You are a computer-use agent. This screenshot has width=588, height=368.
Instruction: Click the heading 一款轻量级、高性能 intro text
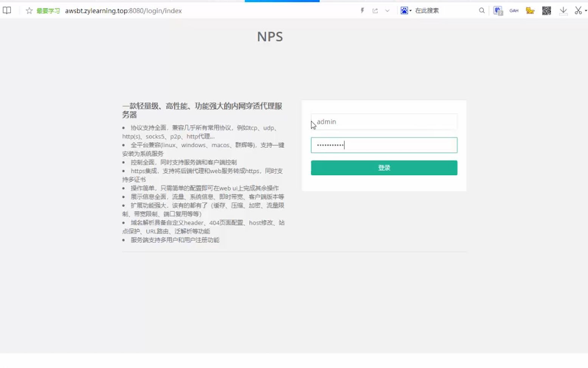pyautogui.click(x=202, y=110)
